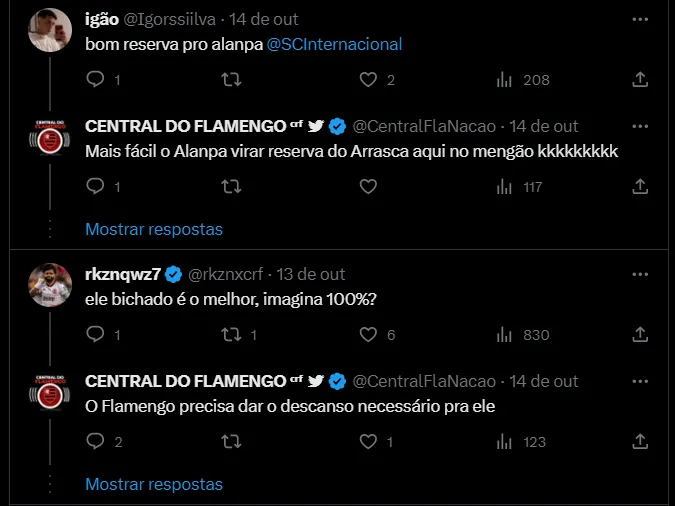The height and width of the screenshot is (506, 675).
Task: Show replies under the 'descanso necessário' tweet
Action: click(x=153, y=484)
